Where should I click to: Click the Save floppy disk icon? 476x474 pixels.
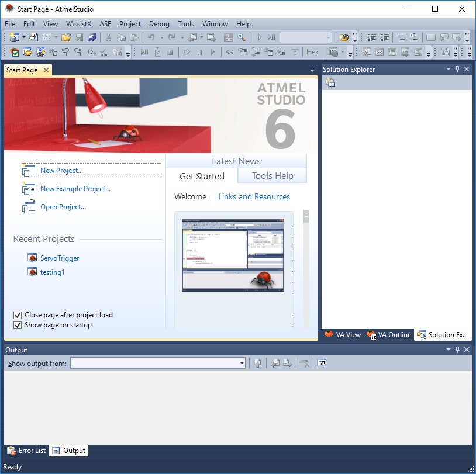click(79, 37)
